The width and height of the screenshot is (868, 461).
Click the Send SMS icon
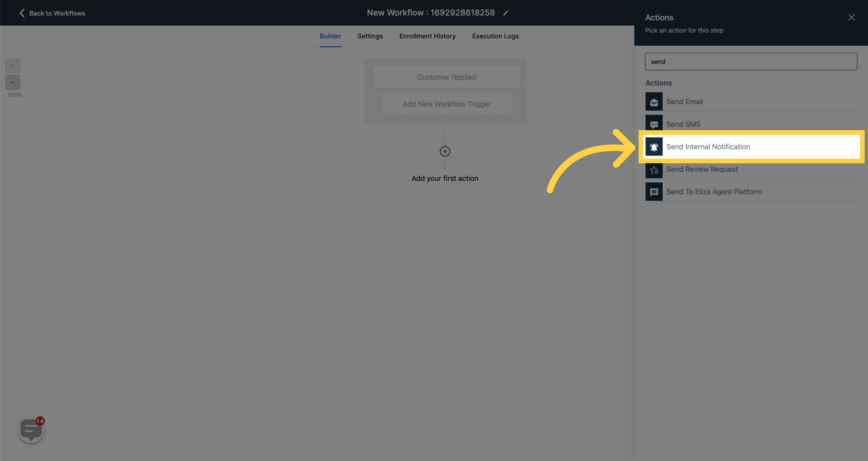[654, 124]
